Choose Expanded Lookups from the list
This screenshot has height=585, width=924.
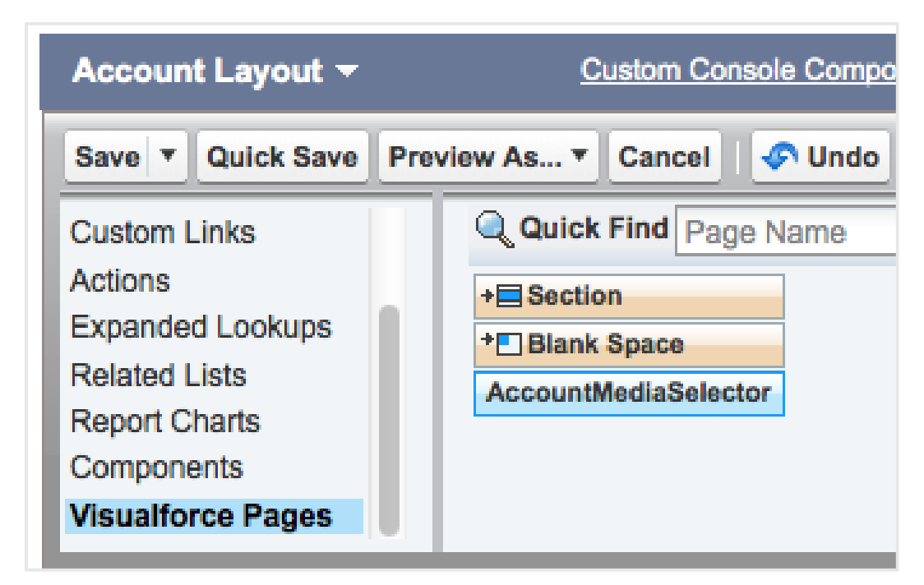coord(201,328)
